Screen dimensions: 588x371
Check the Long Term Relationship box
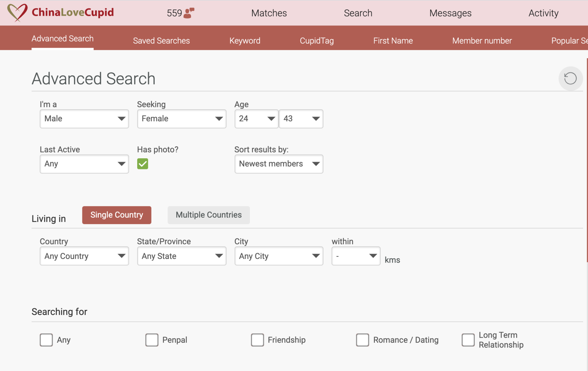point(468,340)
